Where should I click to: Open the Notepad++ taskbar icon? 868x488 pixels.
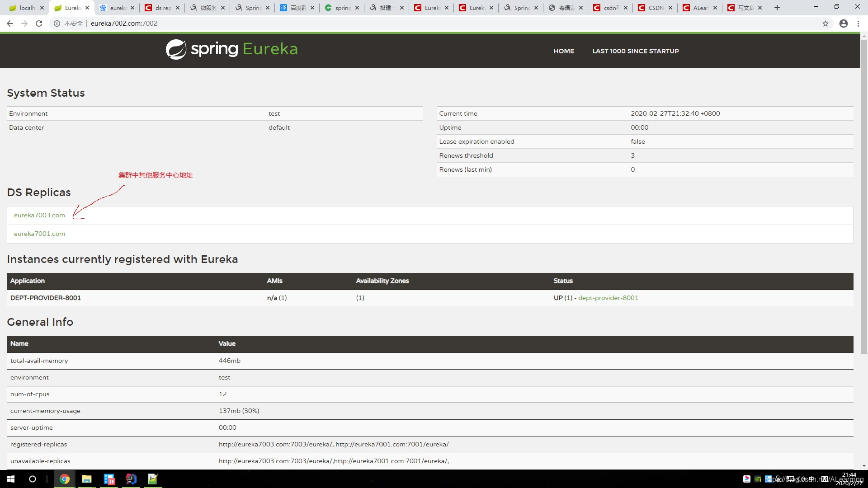(x=153, y=479)
